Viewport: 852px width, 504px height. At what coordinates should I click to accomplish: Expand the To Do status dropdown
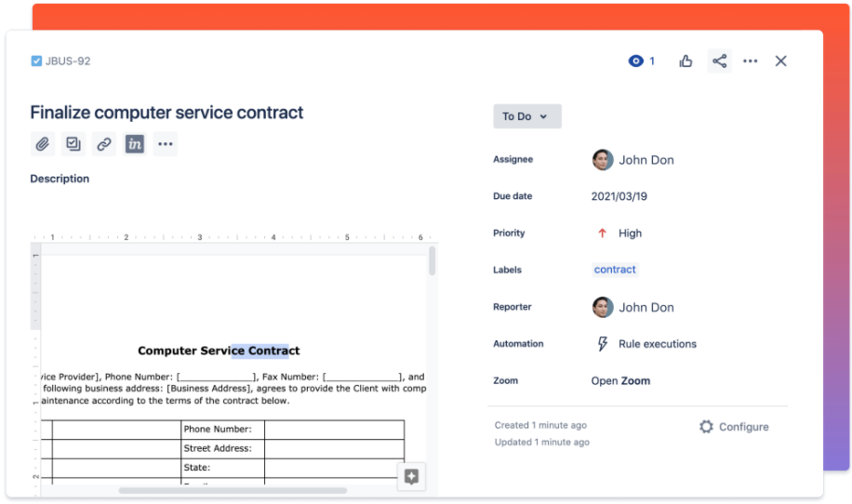click(x=526, y=116)
